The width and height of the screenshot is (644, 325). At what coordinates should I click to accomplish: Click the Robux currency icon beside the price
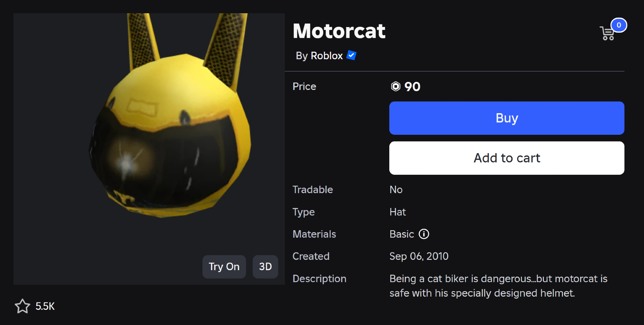[x=395, y=86]
